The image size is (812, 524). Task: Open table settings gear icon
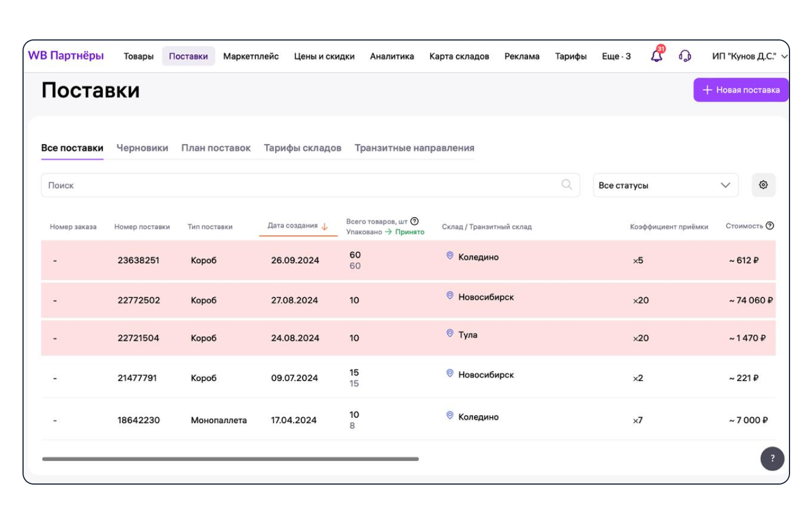(x=763, y=185)
